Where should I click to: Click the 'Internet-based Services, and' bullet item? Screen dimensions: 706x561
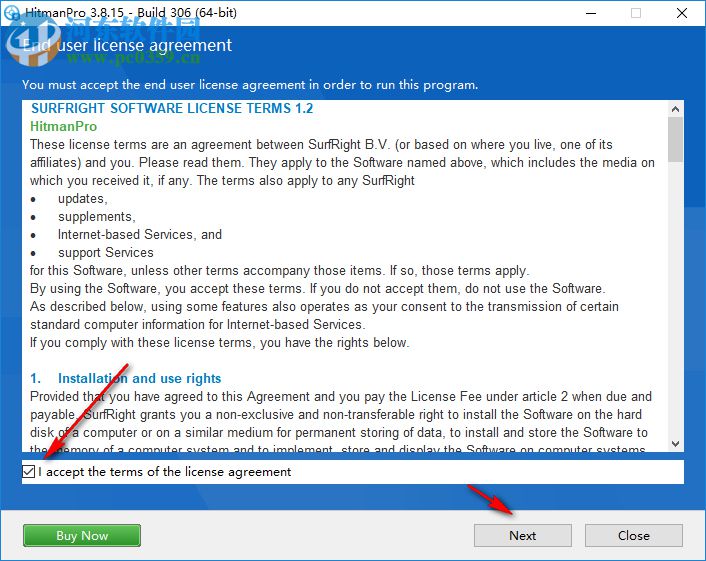coord(140,235)
